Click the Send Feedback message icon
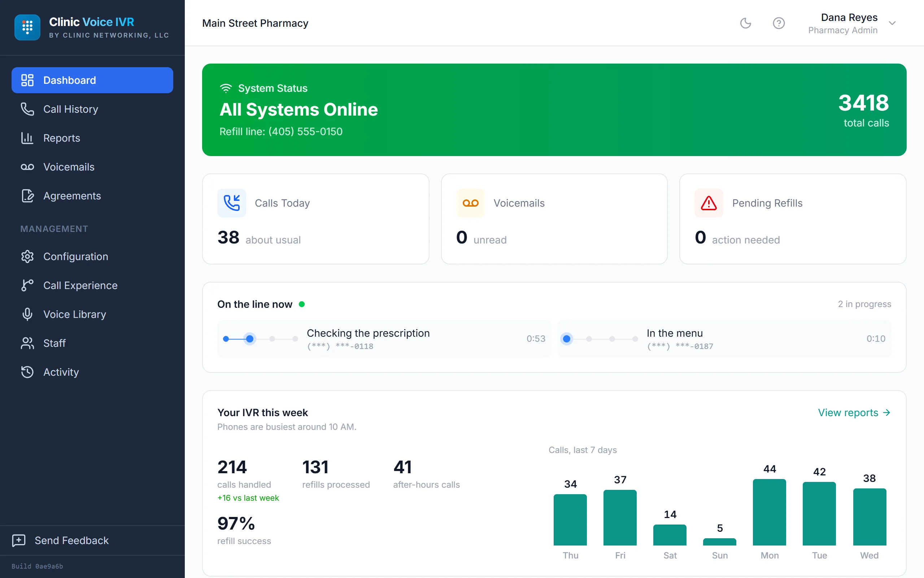924x578 pixels. 19,540
